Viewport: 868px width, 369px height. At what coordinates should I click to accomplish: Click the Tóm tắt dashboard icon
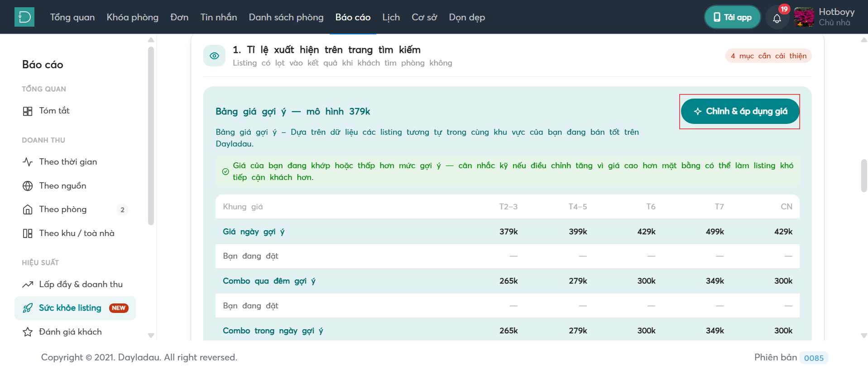[x=28, y=111]
